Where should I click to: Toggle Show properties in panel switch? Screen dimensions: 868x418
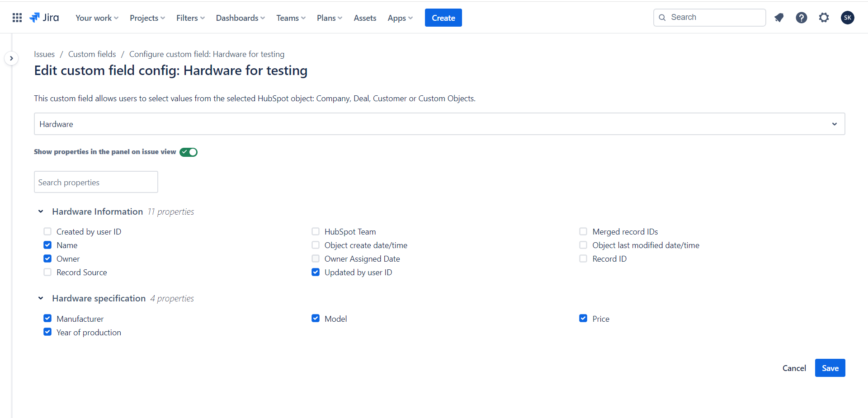(189, 152)
